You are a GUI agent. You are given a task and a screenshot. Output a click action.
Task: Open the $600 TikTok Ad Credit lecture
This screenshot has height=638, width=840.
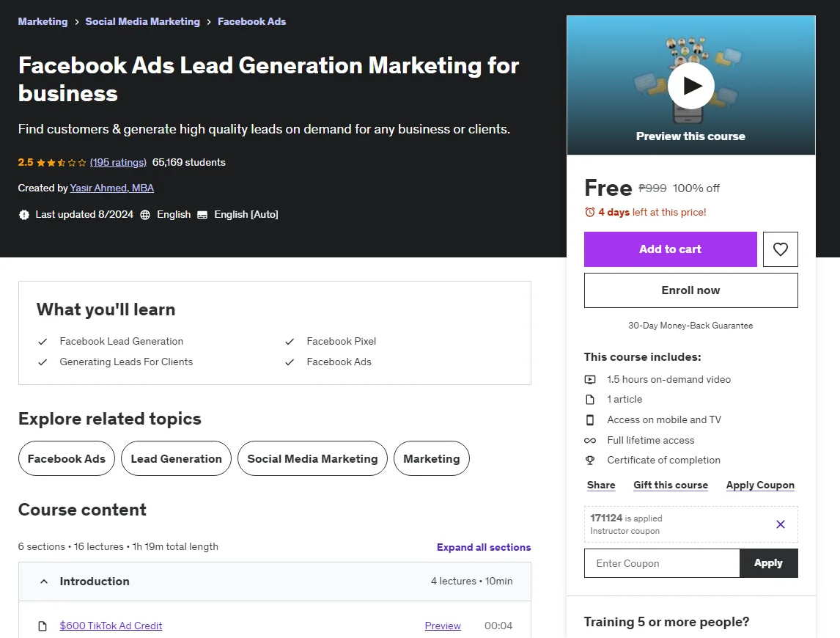(x=111, y=626)
